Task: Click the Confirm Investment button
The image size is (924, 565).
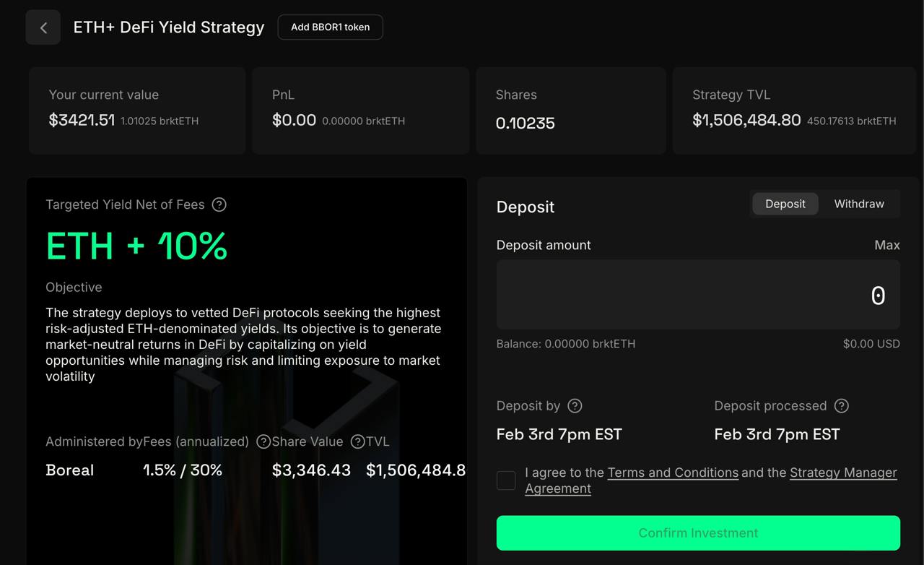Action: pyautogui.click(x=698, y=533)
